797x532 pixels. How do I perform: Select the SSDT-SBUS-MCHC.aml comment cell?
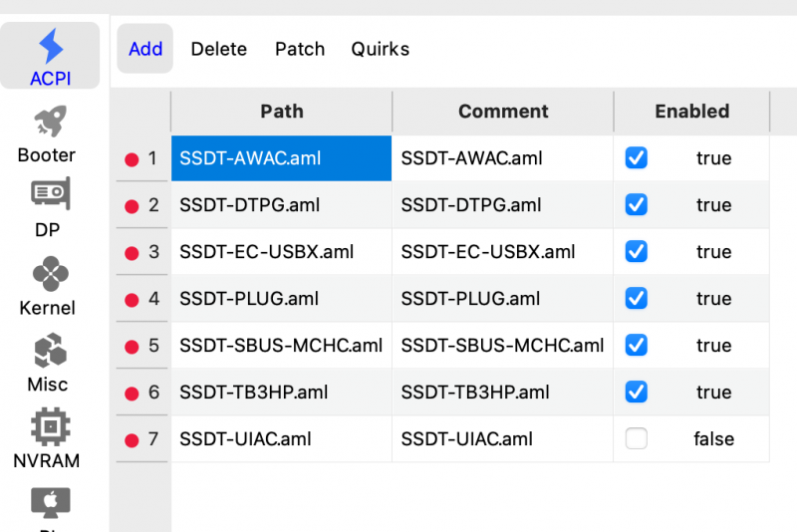[502, 346]
